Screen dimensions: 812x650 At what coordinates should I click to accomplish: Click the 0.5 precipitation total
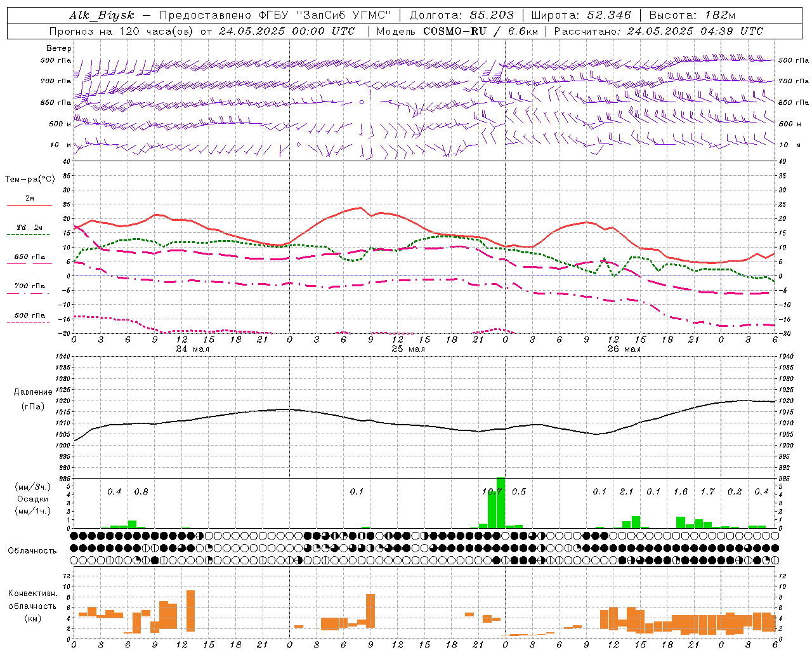[518, 491]
